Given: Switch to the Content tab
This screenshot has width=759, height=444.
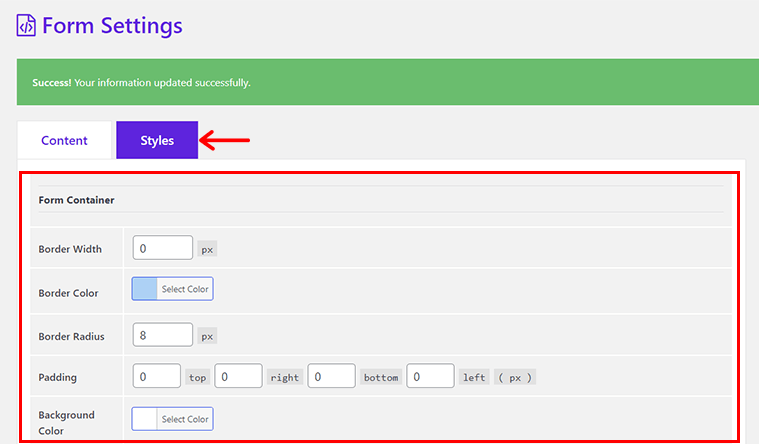Looking at the screenshot, I should [64, 140].
